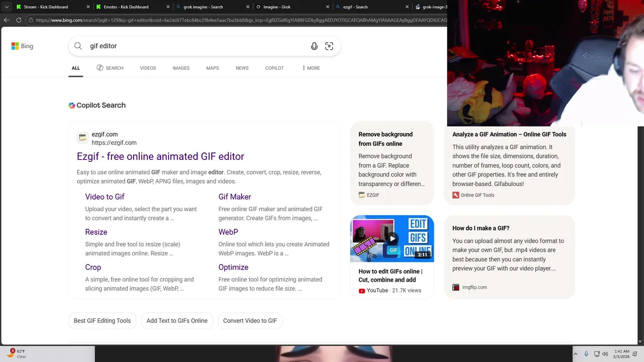Open visual search camera icon

(329, 46)
